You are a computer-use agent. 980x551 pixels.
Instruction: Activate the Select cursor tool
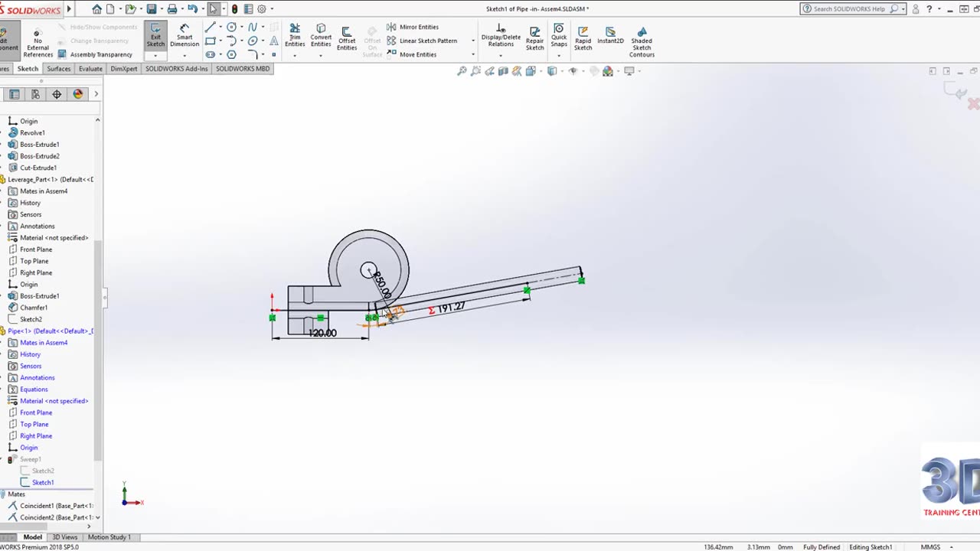pos(213,9)
